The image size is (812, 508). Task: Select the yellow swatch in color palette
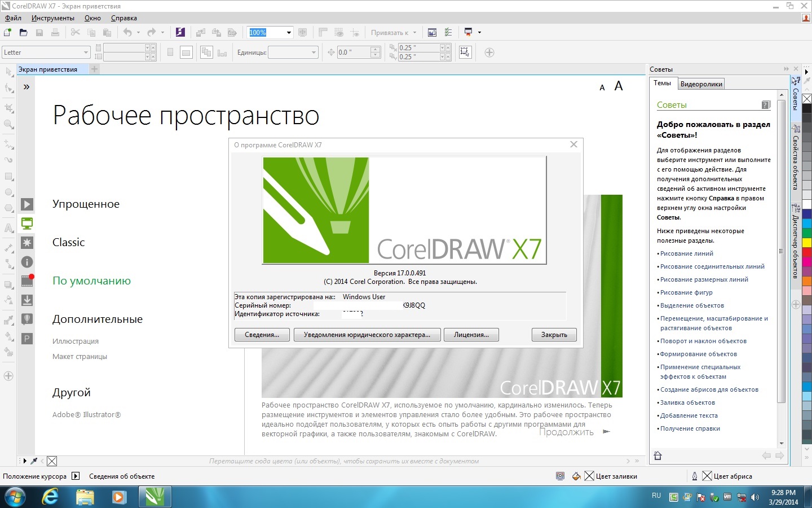click(807, 243)
